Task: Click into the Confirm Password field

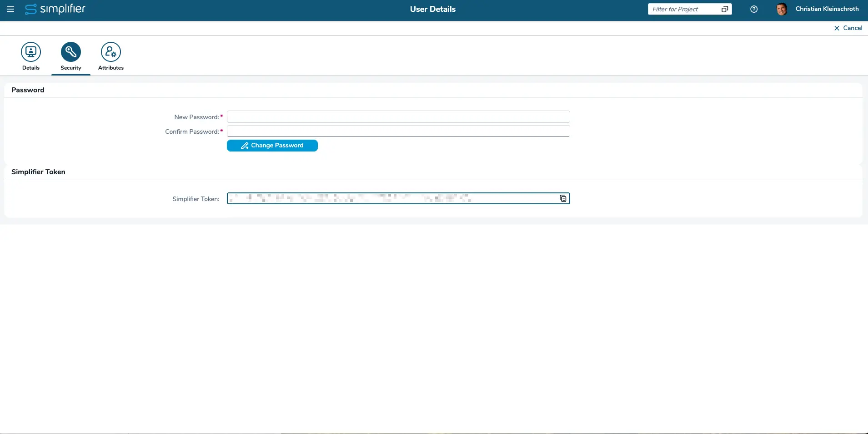Action: (x=398, y=131)
